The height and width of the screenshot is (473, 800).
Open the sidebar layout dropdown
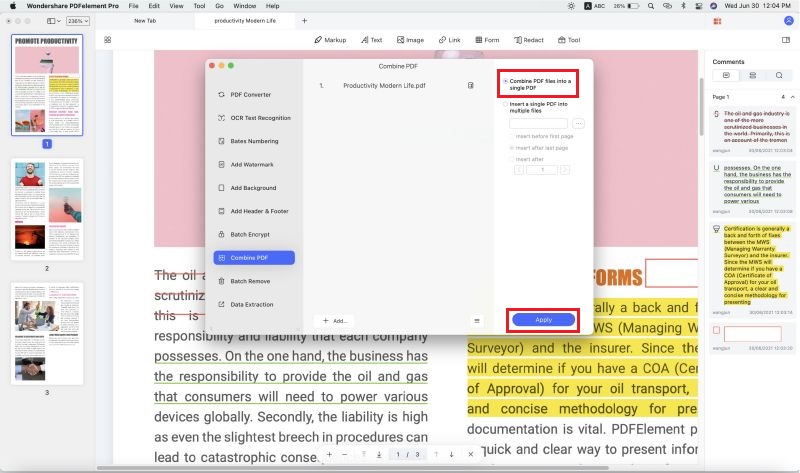point(54,21)
